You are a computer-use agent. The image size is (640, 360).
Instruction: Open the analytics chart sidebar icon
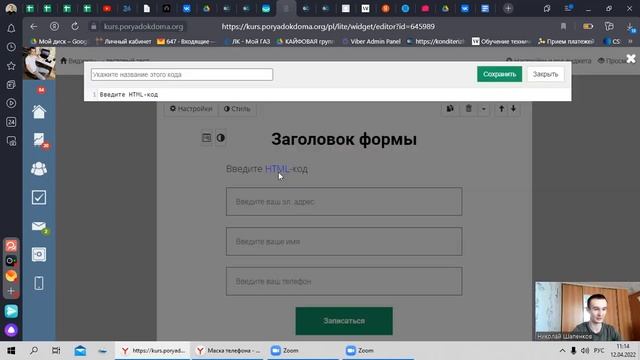click(39, 140)
